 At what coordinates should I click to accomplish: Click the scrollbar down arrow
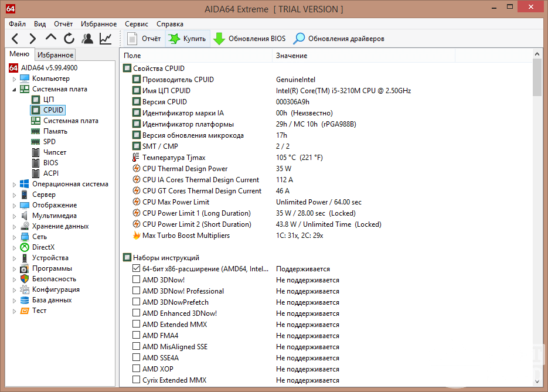click(x=537, y=381)
